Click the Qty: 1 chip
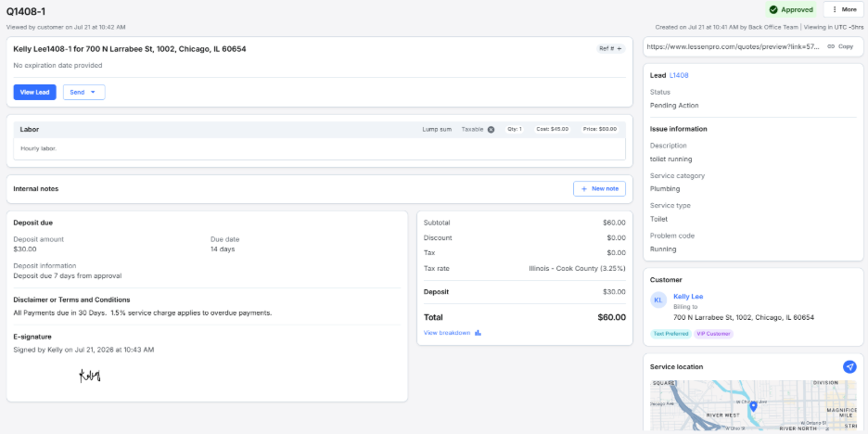Viewport: 868px width, 434px height. pos(515,129)
